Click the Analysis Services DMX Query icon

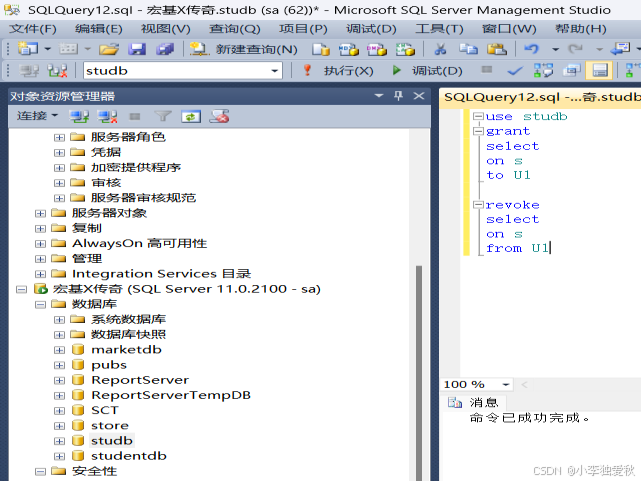[377, 49]
